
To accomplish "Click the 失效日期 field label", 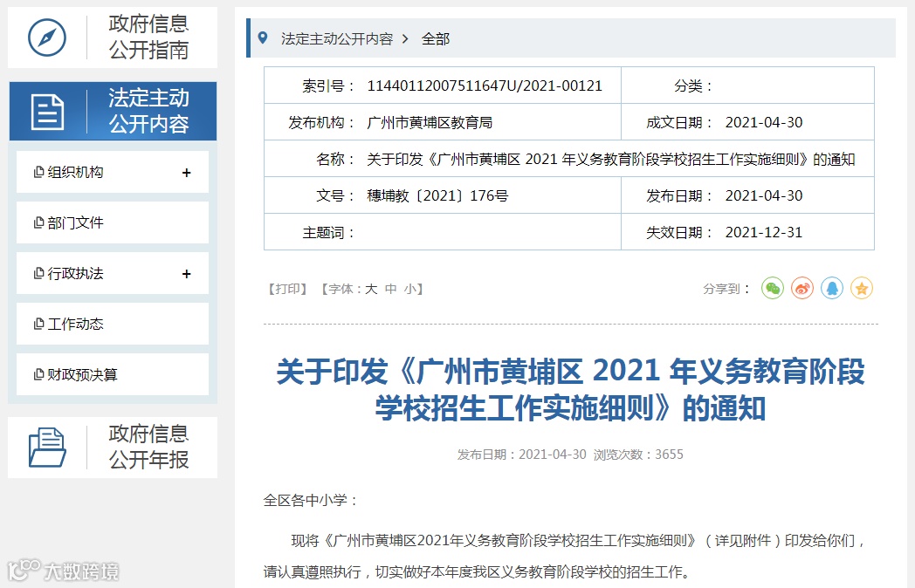I will 679,233.
